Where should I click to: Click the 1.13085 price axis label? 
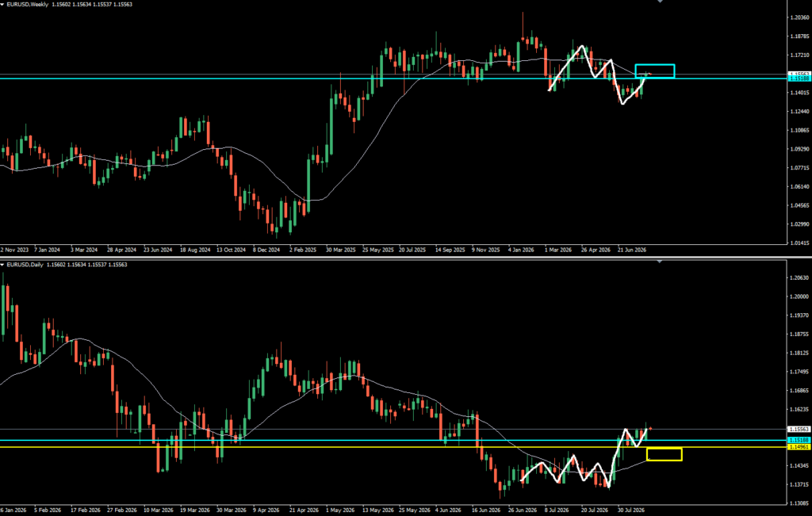(x=799, y=503)
